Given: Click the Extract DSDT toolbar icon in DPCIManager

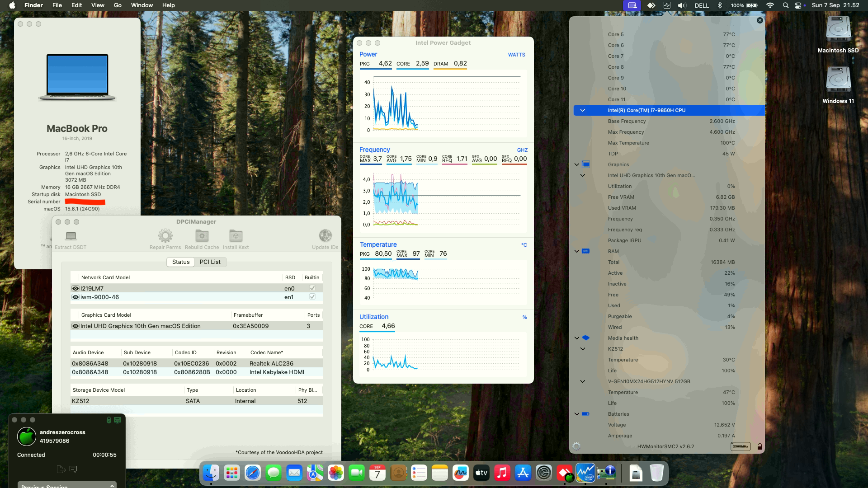Looking at the screenshot, I should [71, 236].
